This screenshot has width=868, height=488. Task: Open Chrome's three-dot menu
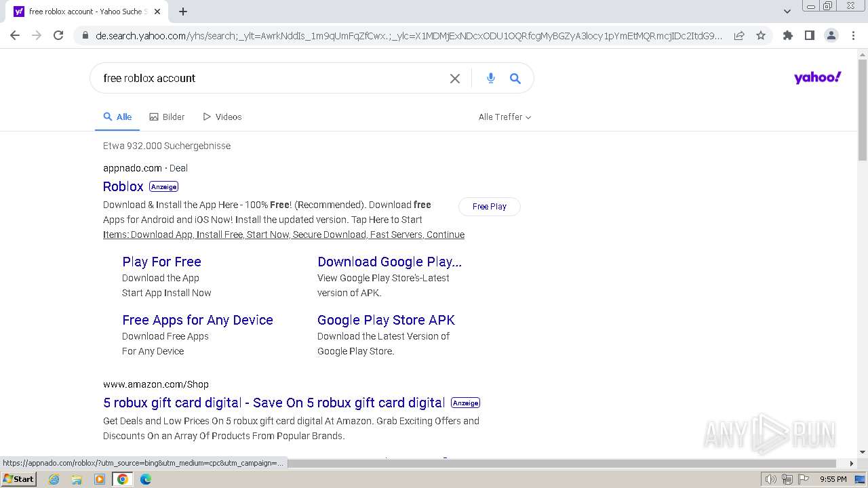853,35
